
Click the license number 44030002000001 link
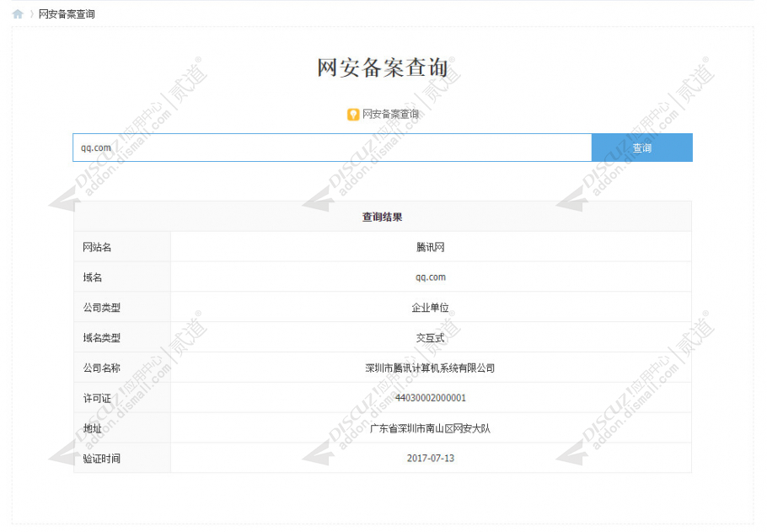431,397
